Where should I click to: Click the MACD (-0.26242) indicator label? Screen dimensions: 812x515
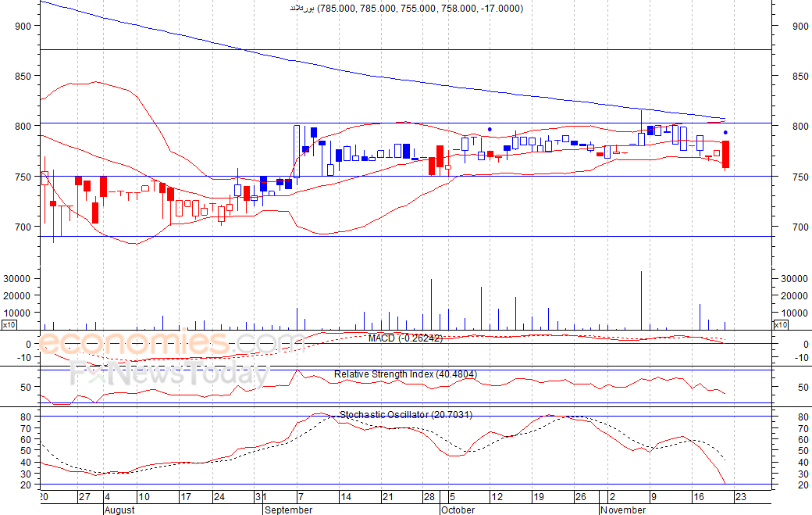coord(405,338)
